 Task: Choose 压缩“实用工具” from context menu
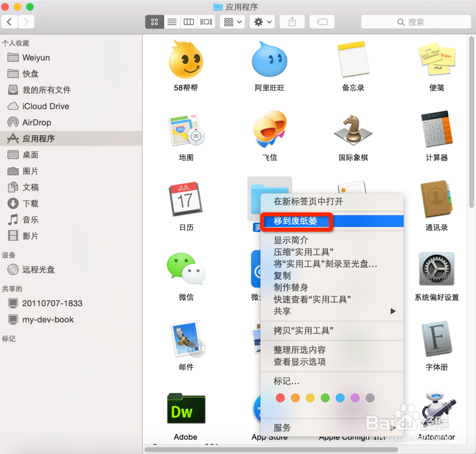[332, 252]
